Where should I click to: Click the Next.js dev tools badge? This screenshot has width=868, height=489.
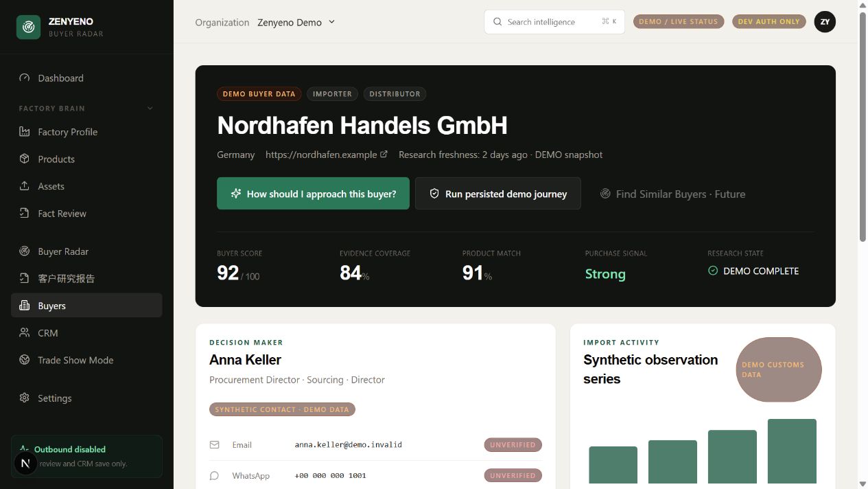pyautogui.click(x=25, y=464)
